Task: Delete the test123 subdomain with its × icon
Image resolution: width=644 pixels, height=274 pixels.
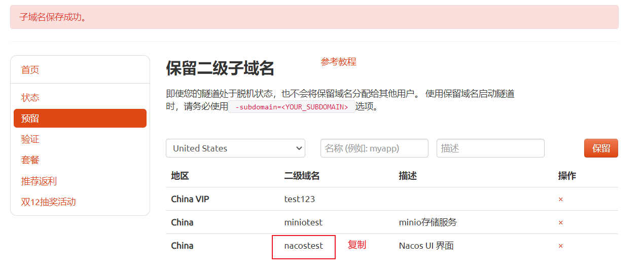Action: pyautogui.click(x=560, y=200)
